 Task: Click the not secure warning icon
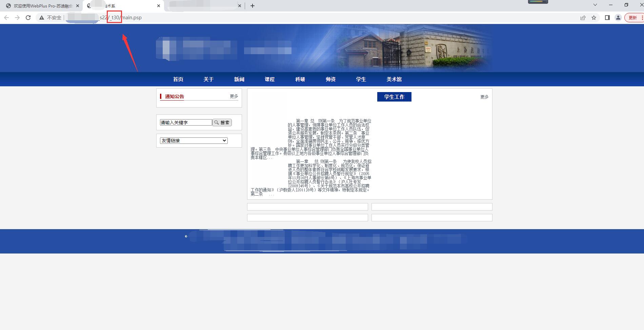coord(42,18)
